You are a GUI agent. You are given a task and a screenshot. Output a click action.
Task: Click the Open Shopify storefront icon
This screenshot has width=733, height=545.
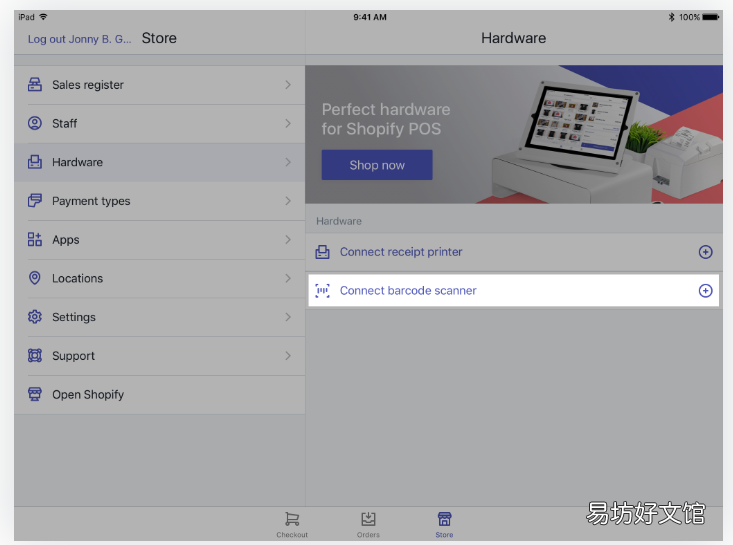click(x=35, y=394)
